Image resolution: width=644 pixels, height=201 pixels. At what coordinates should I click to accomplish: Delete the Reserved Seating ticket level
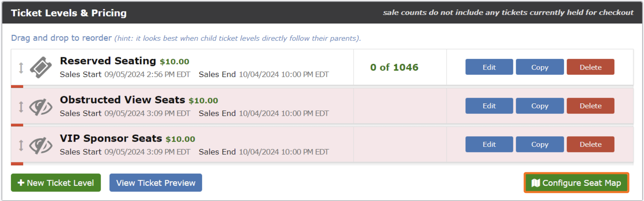[x=590, y=67]
